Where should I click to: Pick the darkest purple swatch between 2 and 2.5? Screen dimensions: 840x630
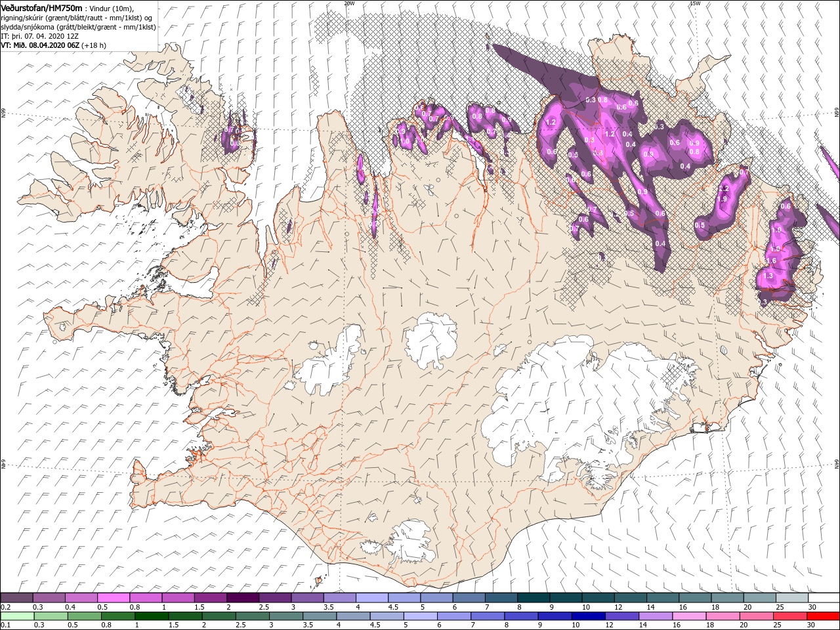point(243,598)
